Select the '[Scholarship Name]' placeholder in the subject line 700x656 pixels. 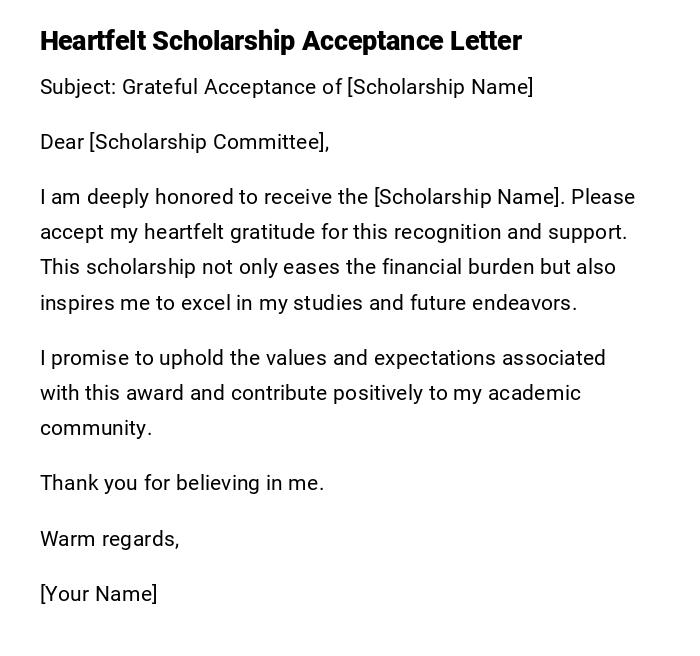(x=440, y=87)
